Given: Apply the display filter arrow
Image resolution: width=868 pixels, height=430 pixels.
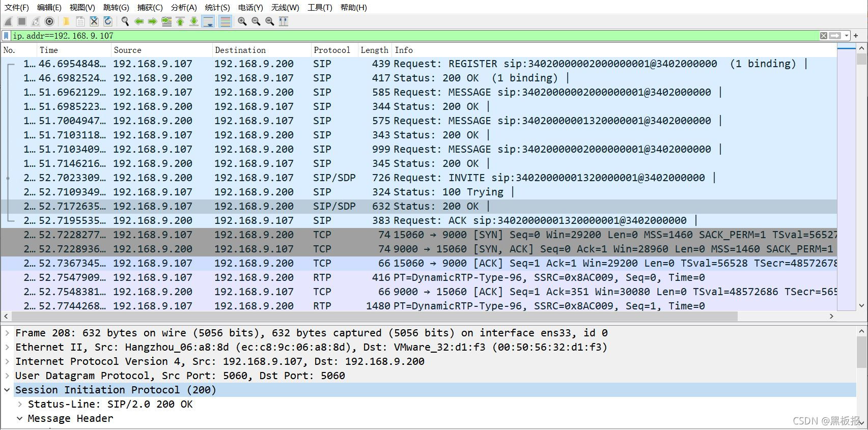Looking at the screenshot, I should tap(834, 36).
